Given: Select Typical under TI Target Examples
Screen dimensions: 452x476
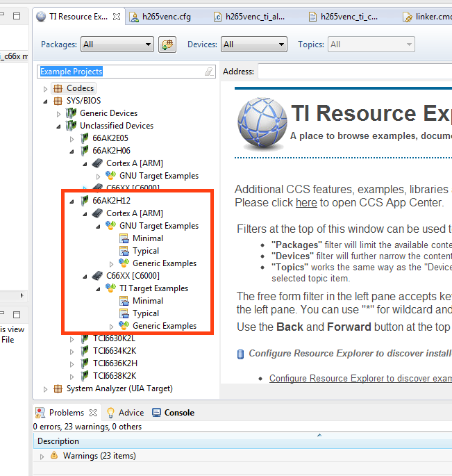Looking at the screenshot, I should [146, 313].
